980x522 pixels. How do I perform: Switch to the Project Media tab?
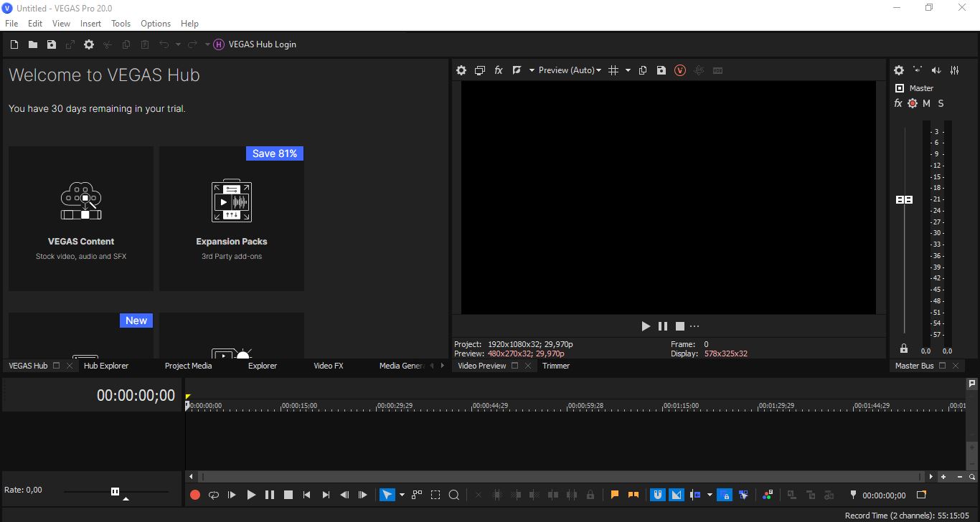(188, 366)
